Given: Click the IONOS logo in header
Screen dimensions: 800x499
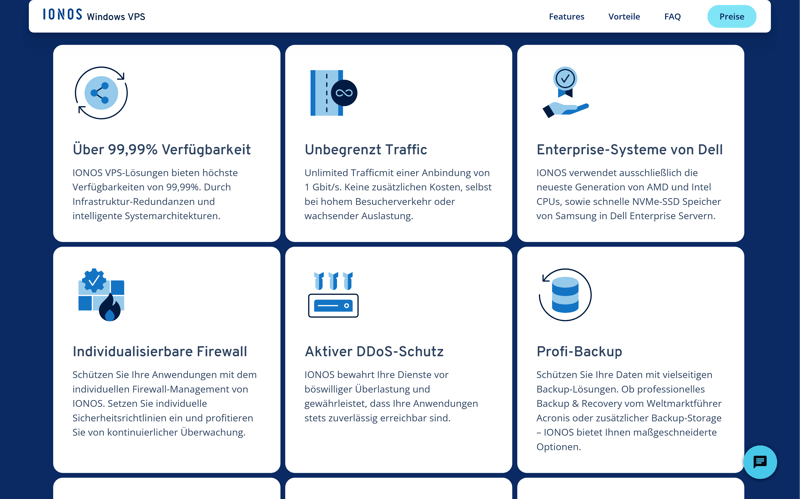Looking at the screenshot, I should point(62,14).
